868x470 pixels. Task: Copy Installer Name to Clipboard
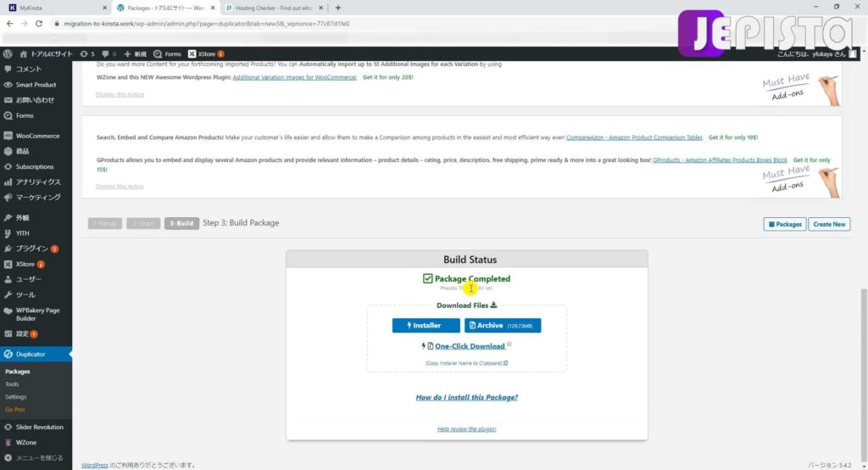pyautogui.click(x=467, y=363)
